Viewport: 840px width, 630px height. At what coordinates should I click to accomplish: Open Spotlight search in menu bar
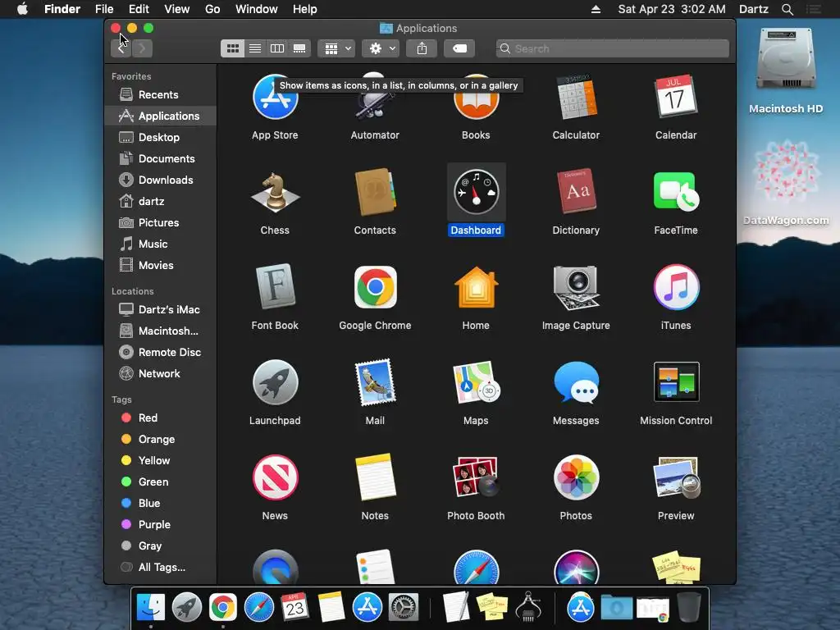click(x=787, y=10)
